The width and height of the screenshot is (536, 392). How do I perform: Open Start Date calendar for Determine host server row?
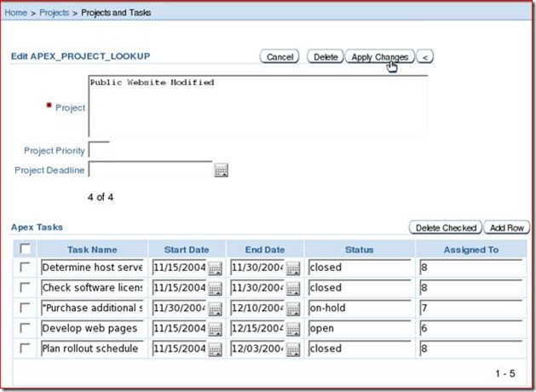pos(215,268)
